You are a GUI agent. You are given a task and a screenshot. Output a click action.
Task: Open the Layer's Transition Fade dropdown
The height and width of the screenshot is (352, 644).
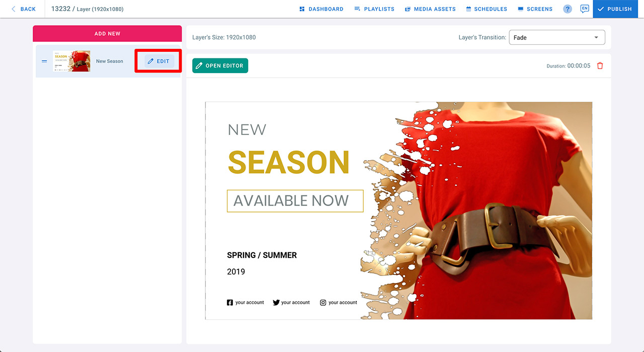[x=553, y=38]
